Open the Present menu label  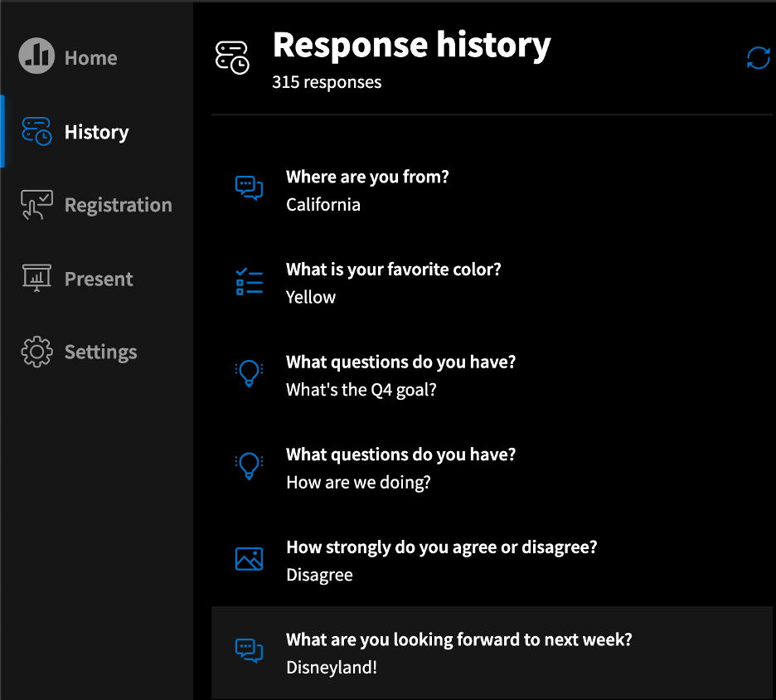tap(99, 279)
